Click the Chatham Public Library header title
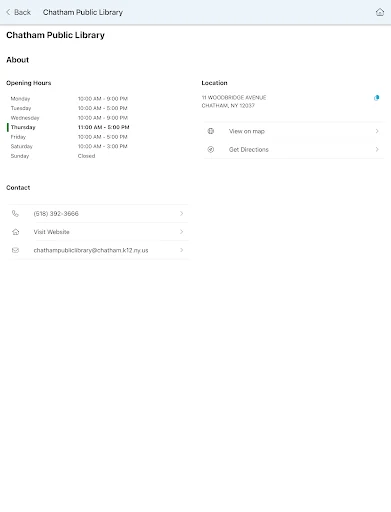 coord(83,12)
